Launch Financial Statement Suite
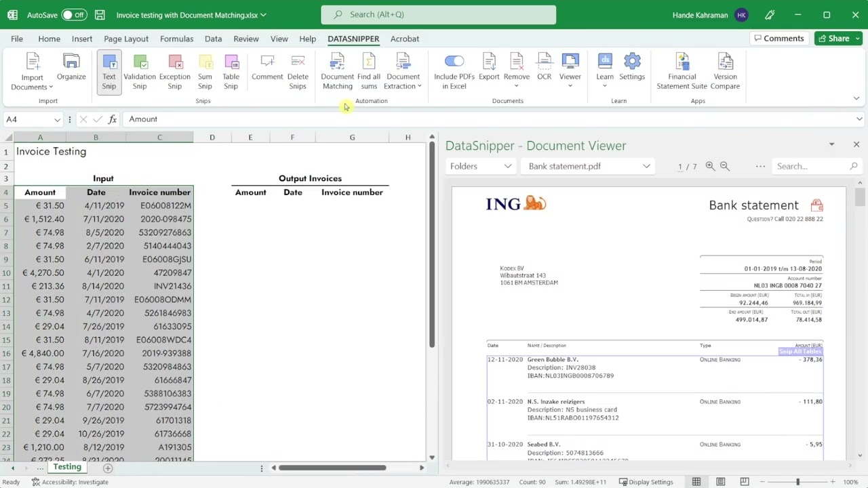 682,72
